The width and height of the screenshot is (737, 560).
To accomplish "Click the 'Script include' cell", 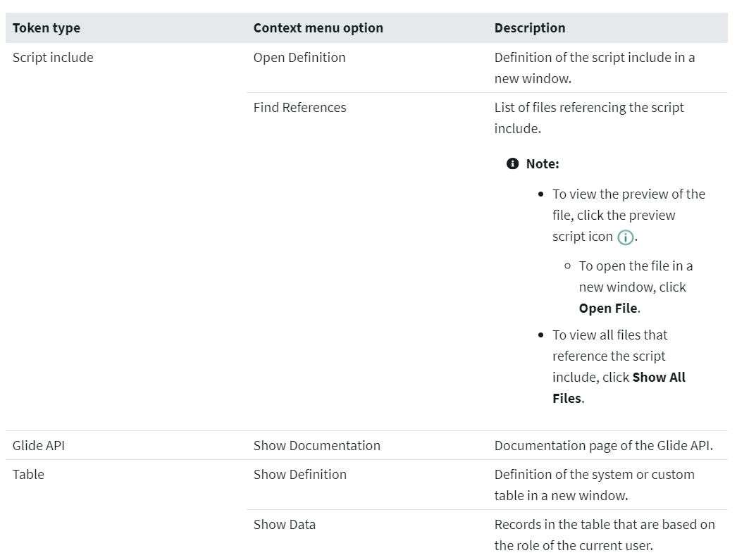I will (x=53, y=57).
